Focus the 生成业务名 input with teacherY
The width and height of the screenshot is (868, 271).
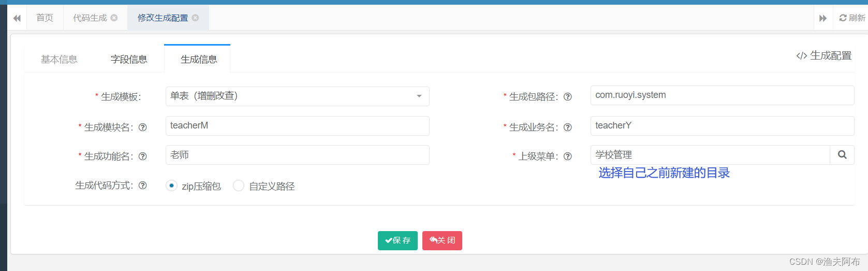(722, 126)
